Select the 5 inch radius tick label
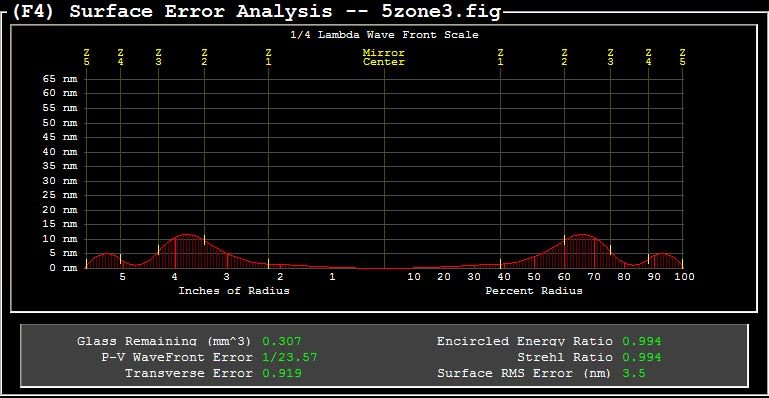Image resolution: width=769 pixels, height=398 pixels. coord(123,276)
